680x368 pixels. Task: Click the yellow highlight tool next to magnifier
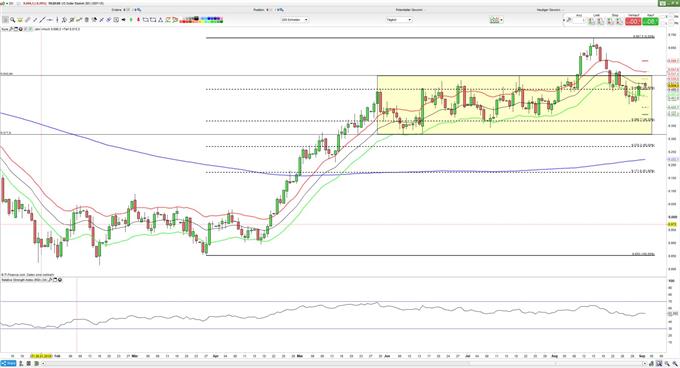coord(20,20)
